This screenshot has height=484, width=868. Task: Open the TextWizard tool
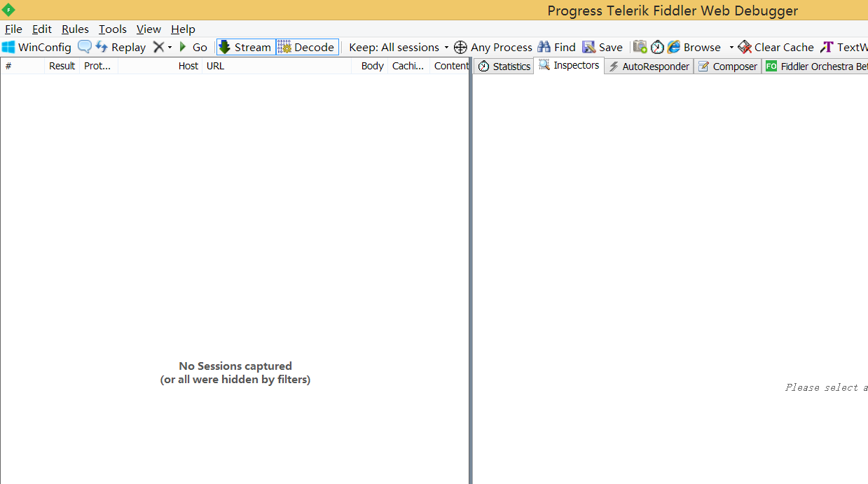[x=843, y=47]
